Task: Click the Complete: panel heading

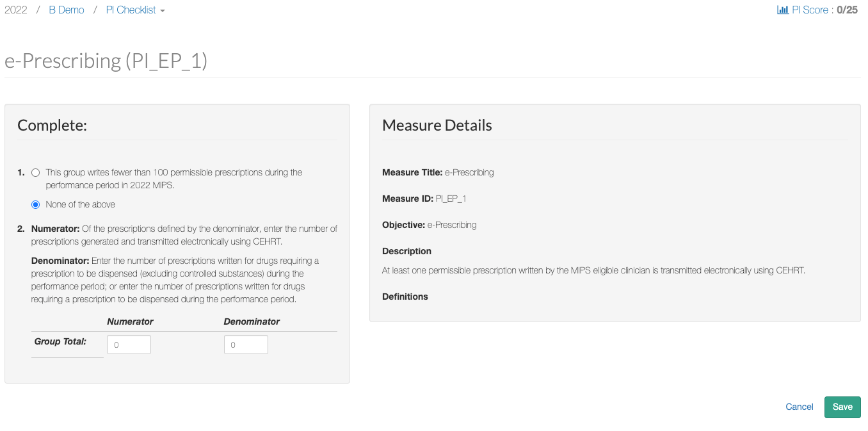Action: pyautogui.click(x=52, y=126)
